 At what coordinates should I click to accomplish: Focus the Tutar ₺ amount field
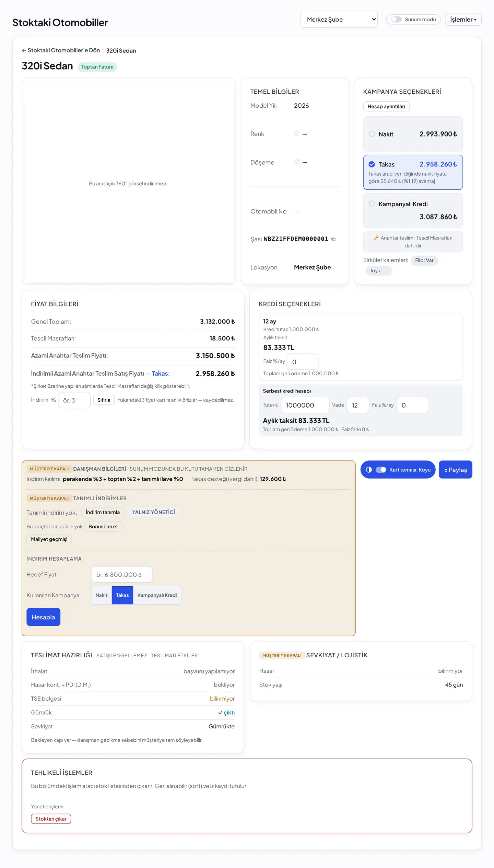[305, 405]
